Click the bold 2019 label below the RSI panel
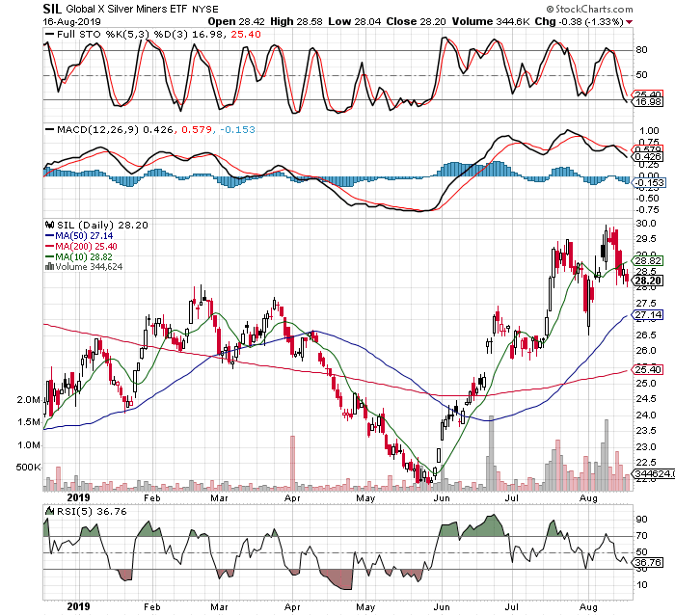The image size is (675, 616). [x=79, y=606]
